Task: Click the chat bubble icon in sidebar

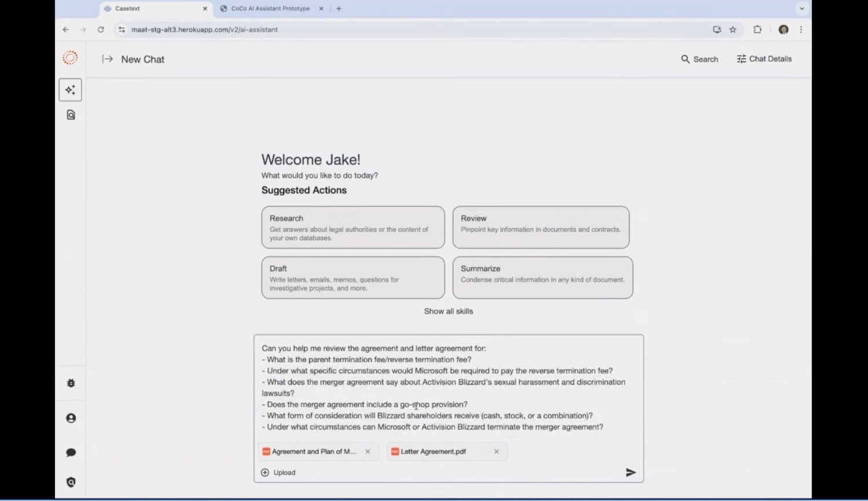Action: click(71, 452)
